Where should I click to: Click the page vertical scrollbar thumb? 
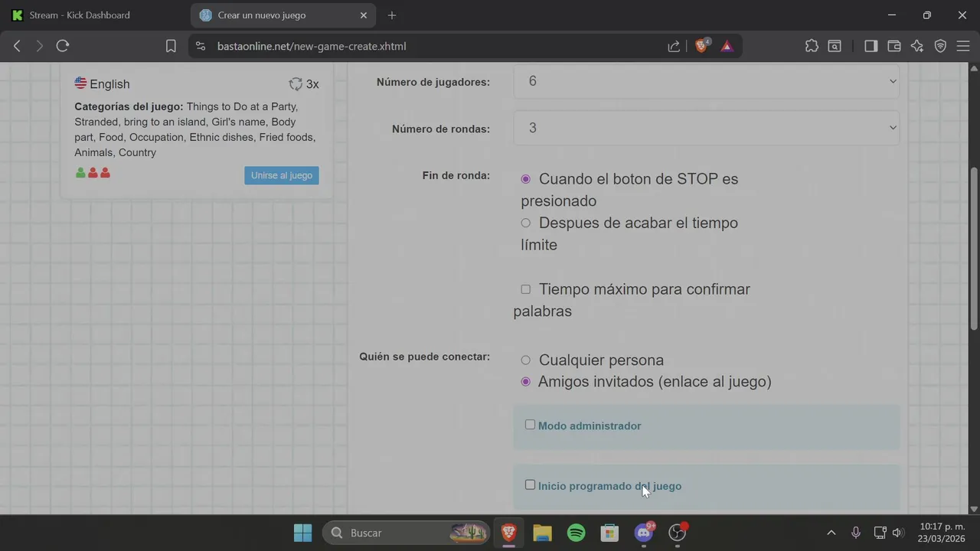[x=974, y=249]
